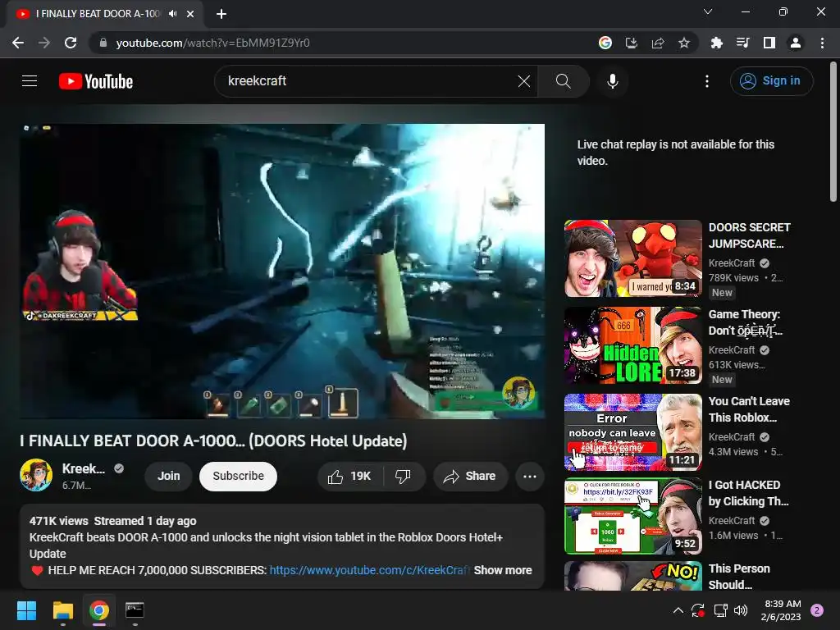Like the video with 19K thumbs up
Screen dimensions: 840x630
click(x=350, y=477)
